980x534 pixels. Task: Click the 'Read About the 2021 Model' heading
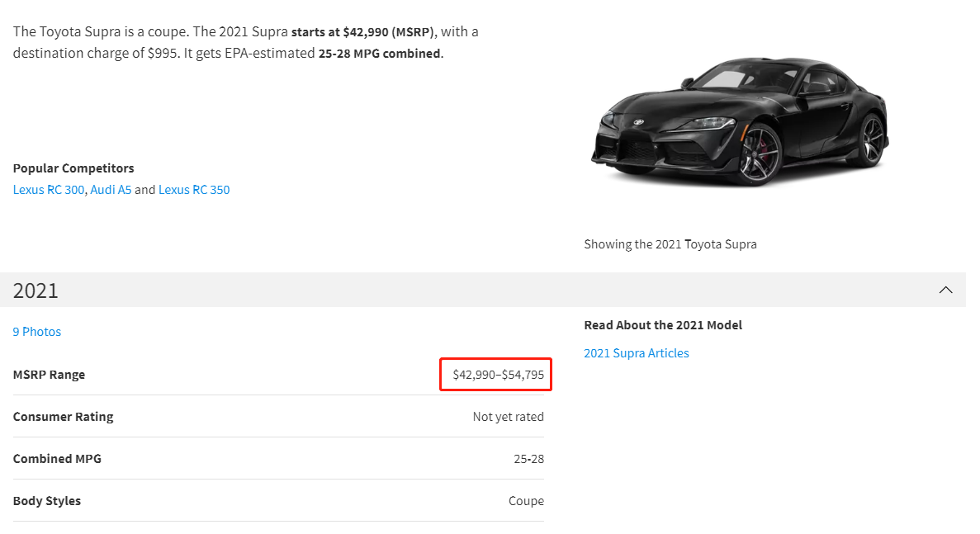click(663, 325)
